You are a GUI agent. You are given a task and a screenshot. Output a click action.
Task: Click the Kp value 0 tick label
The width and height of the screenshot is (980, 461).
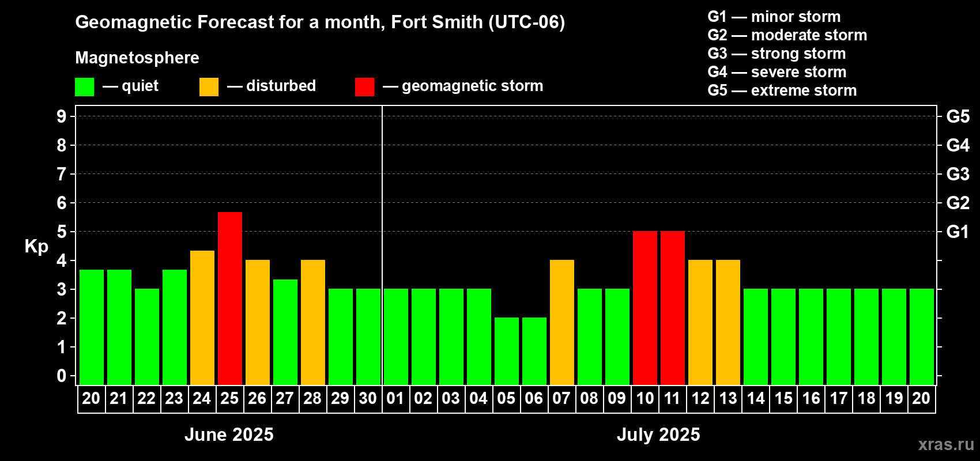click(62, 376)
